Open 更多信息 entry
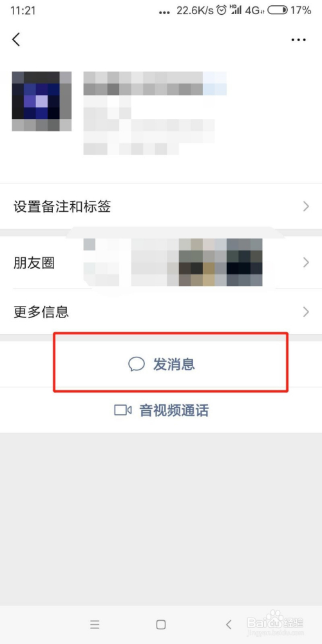 click(x=161, y=312)
